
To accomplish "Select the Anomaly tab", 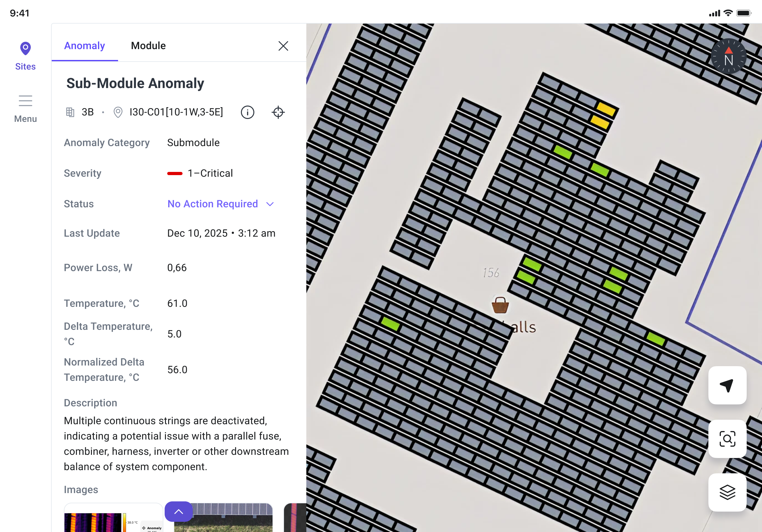I will (x=84, y=45).
